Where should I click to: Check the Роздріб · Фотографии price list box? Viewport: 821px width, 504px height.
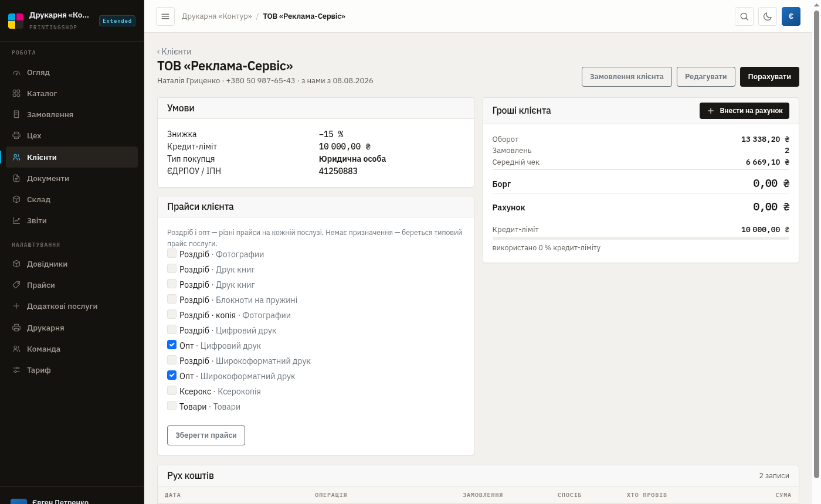coord(172,254)
